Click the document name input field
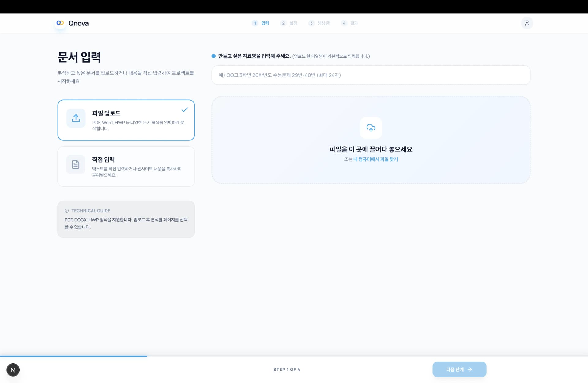The image size is (588, 383). pyautogui.click(x=371, y=75)
